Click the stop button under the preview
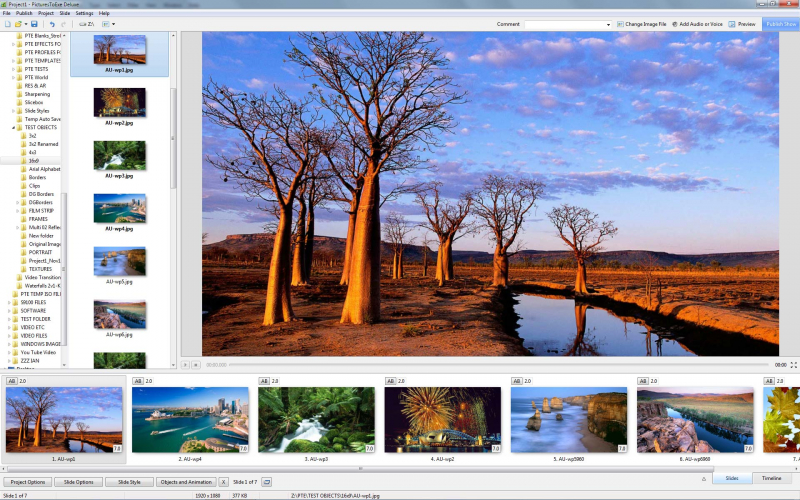This screenshot has height=500, width=800. (196, 365)
